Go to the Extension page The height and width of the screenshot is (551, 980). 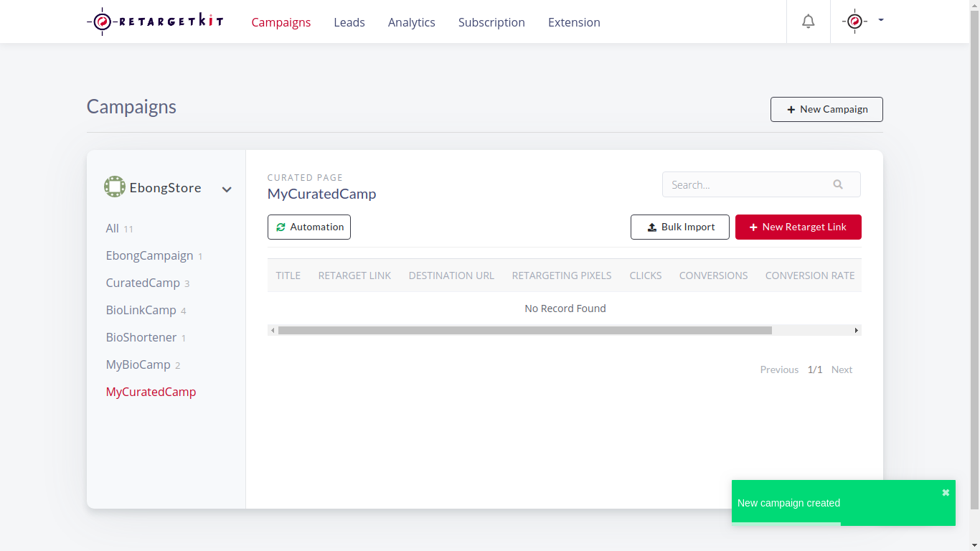[x=574, y=22]
